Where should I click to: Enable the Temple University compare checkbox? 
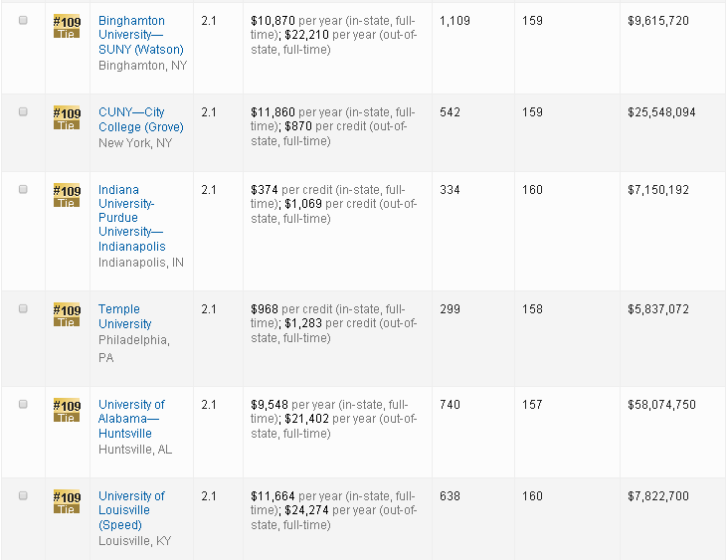(23, 309)
